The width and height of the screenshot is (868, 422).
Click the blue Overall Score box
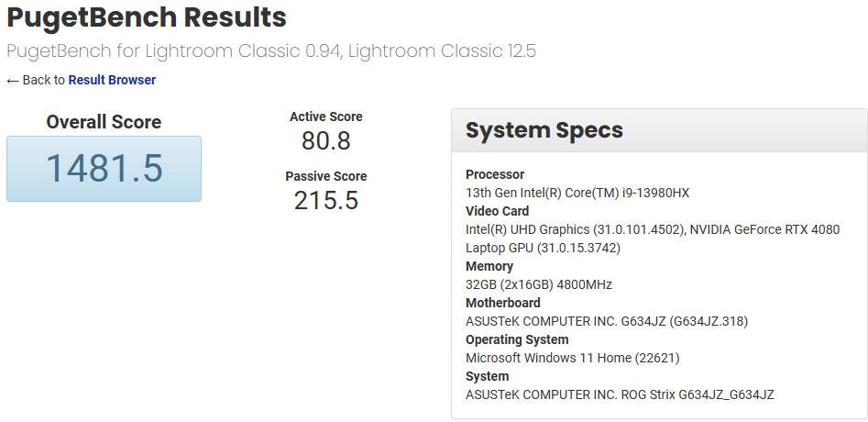104,169
